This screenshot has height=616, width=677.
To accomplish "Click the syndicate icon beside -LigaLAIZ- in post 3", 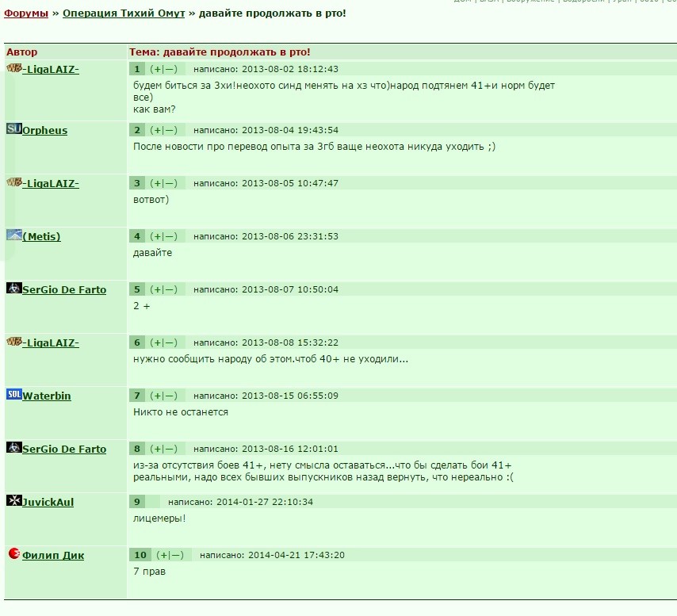I will pos(13,182).
